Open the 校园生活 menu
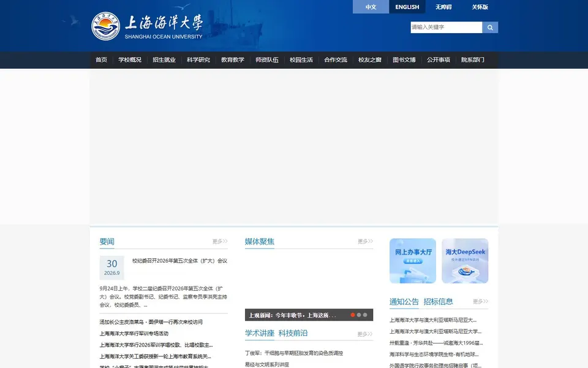This screenshot has width=588, height=368. 301,59
